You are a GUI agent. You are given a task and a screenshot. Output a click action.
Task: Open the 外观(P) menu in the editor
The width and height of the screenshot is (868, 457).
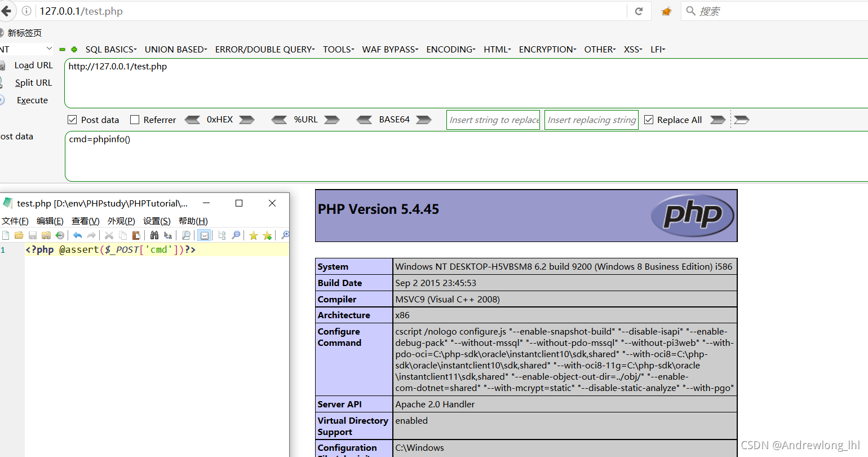click(121, 221)
